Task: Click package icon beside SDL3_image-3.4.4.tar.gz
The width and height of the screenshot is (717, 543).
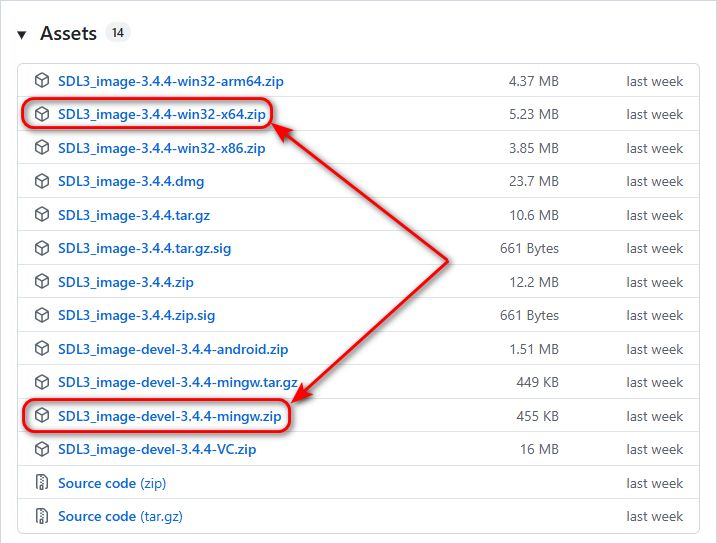Action: (42, 215)
